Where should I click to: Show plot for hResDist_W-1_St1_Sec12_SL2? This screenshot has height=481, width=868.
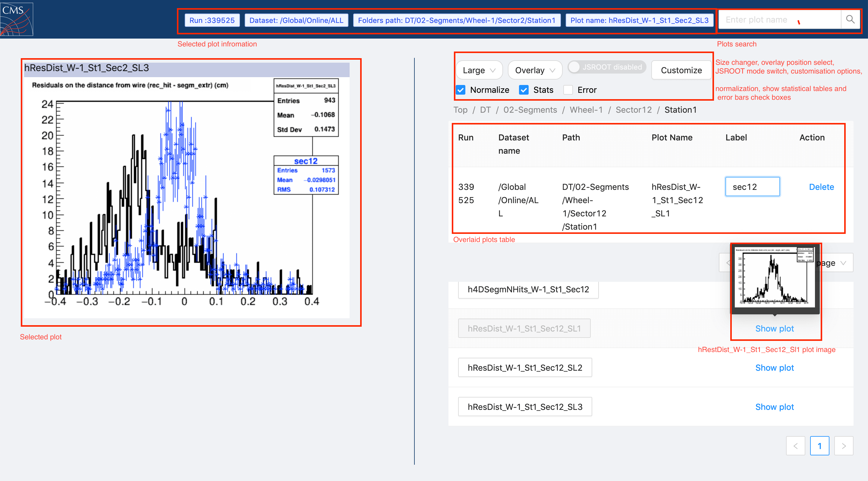tap(774, 367)
